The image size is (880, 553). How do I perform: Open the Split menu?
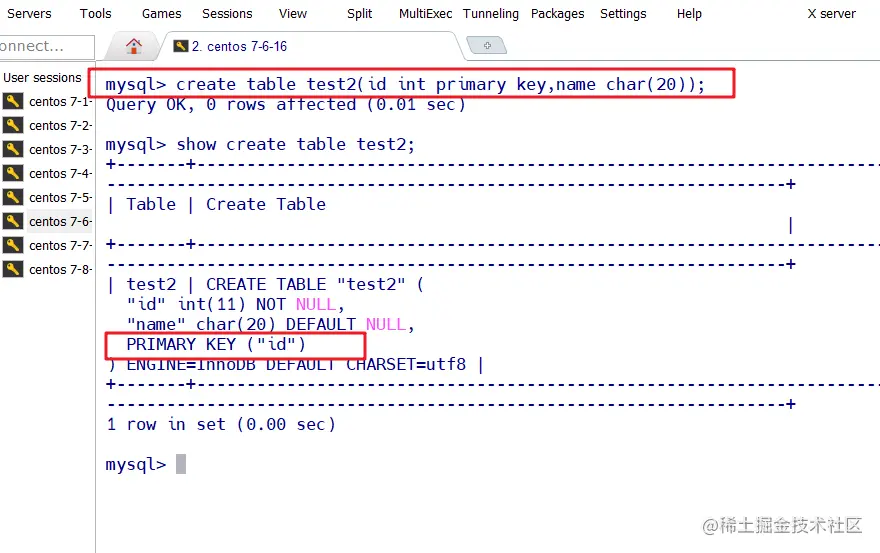[x=359, y=13]
